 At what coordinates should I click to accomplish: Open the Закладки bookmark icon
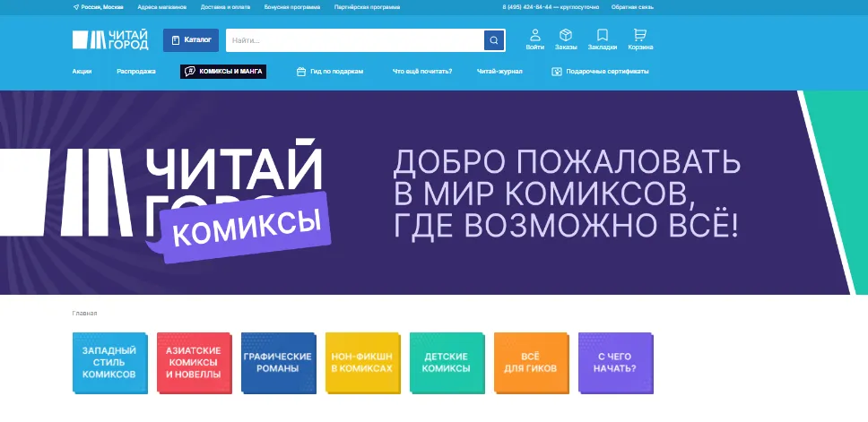pyautogui.click(x=603, y=39)
